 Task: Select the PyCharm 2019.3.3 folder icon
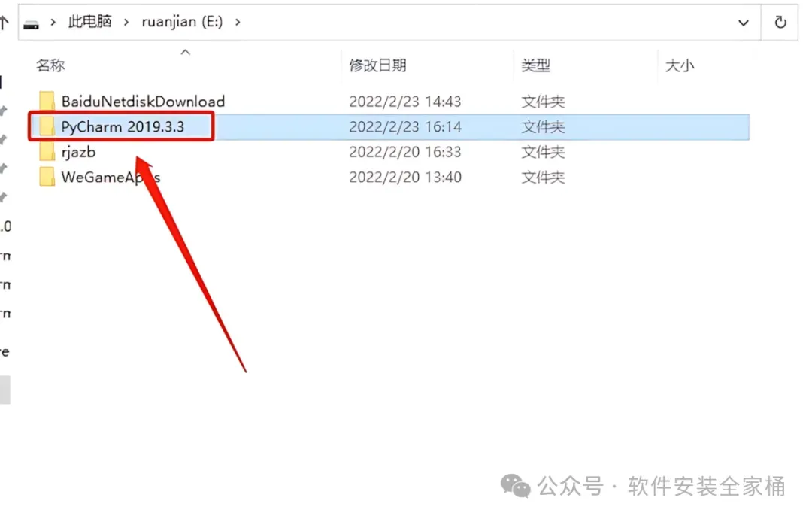(x=47, y=126)
